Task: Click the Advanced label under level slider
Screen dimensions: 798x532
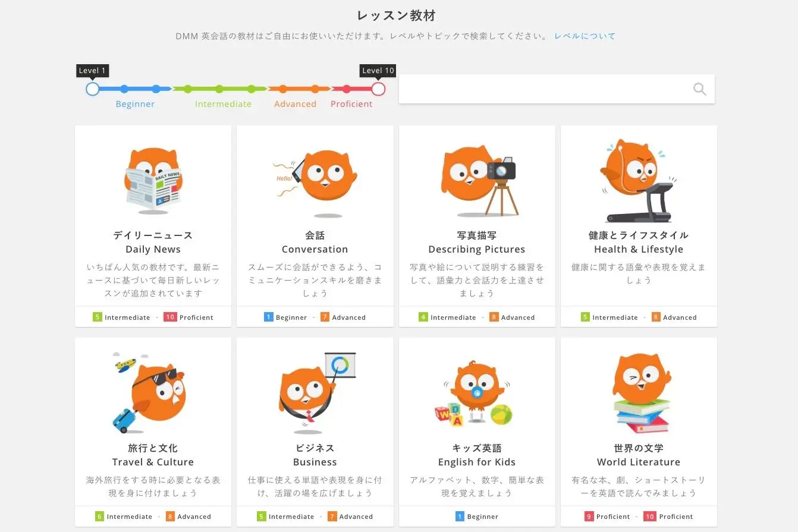Action: [295, 104]
